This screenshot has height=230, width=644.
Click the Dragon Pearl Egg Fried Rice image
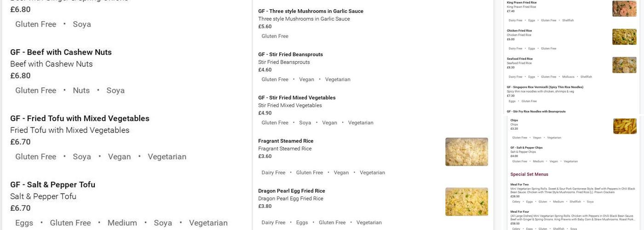[x=466, y=201]
